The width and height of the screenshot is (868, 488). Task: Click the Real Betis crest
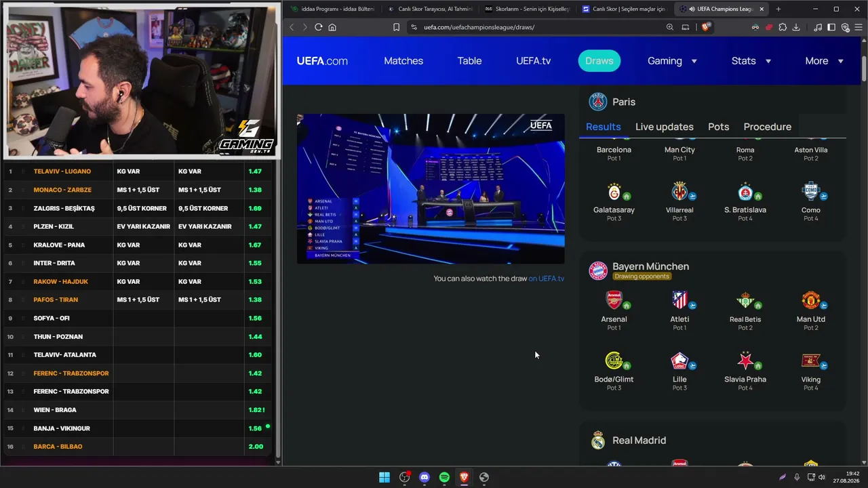[745, 300]
